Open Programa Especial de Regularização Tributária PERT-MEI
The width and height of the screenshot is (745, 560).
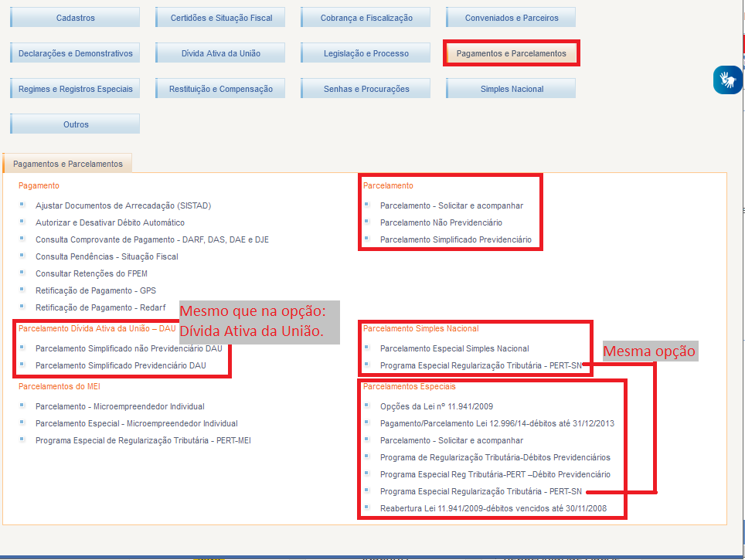pyautogui.click(x=143, y=440)
